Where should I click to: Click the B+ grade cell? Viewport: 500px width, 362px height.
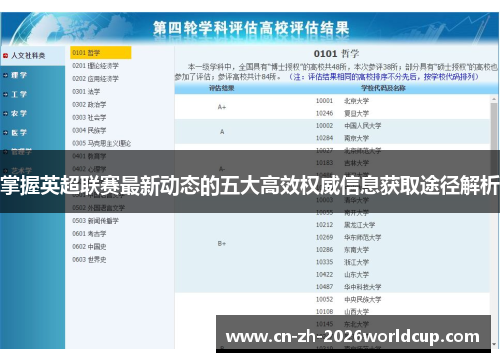click(x=222, y=244)
